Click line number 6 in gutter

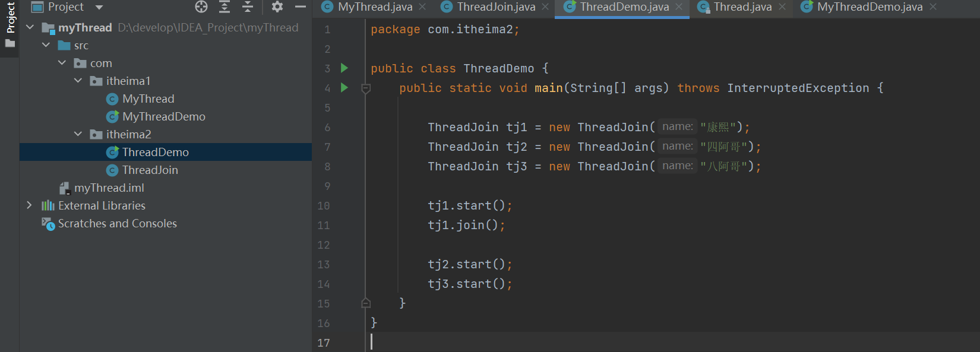[x=327, y=127]
